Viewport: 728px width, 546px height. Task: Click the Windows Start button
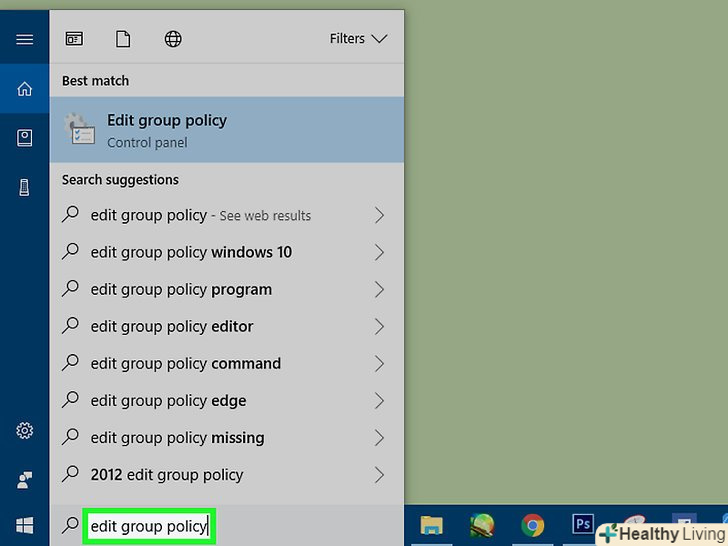click(x=24, y=525)
